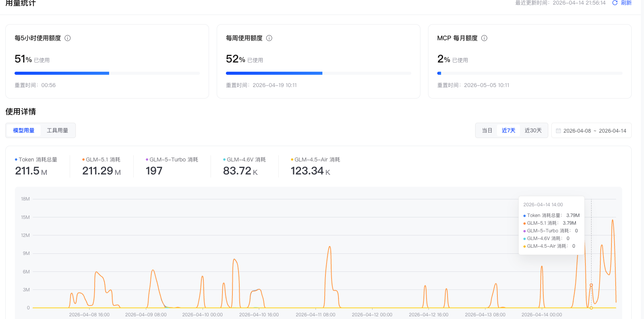Toggle the GLM-5-Turbo 消耗 legend series
This screenshot has height=319, width=644.
(x=172, y=159)
